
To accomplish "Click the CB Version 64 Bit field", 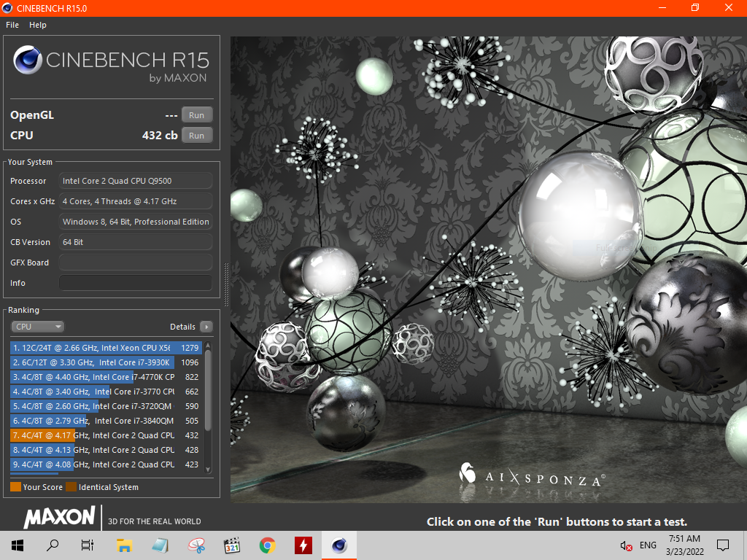I will (136, 242).
